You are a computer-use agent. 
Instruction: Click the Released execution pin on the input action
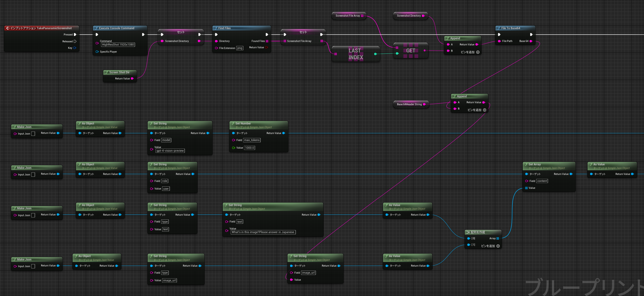click(x=75, y=41)
